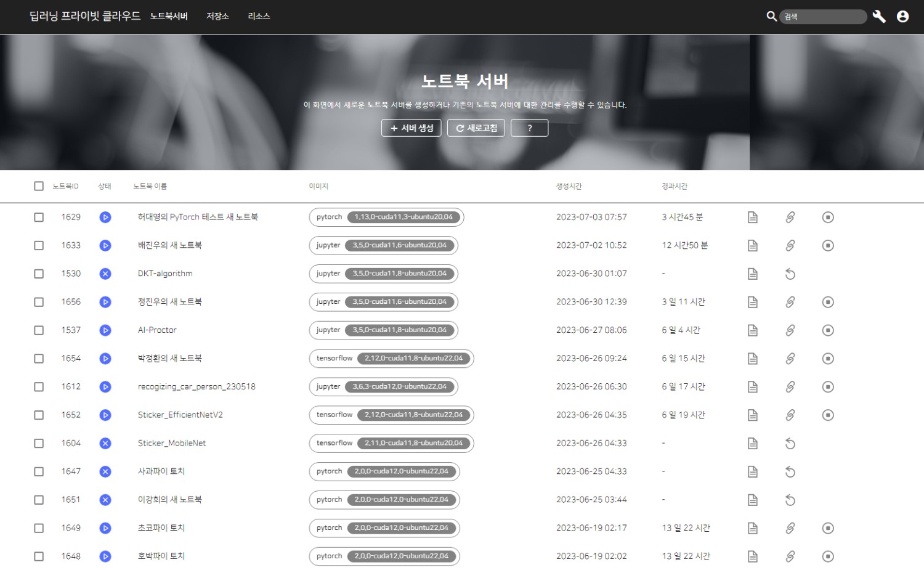Focus the 검색 search field
Image resolution: width=924 pixels, height=570 pixels.
pos(823,17)
